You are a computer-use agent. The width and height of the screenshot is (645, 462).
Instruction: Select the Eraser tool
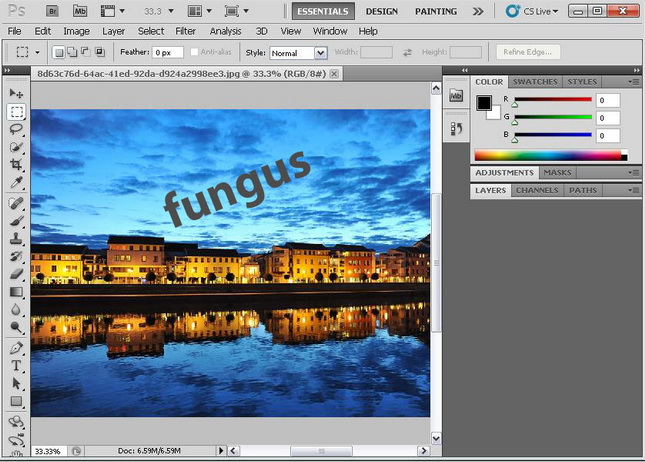coord(16,274)
